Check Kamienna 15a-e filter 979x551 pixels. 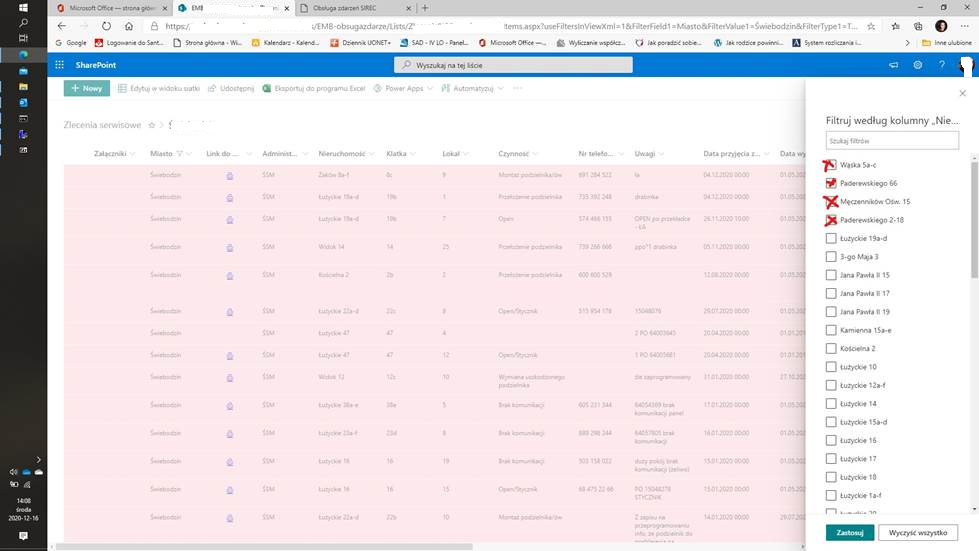(830, 330)
